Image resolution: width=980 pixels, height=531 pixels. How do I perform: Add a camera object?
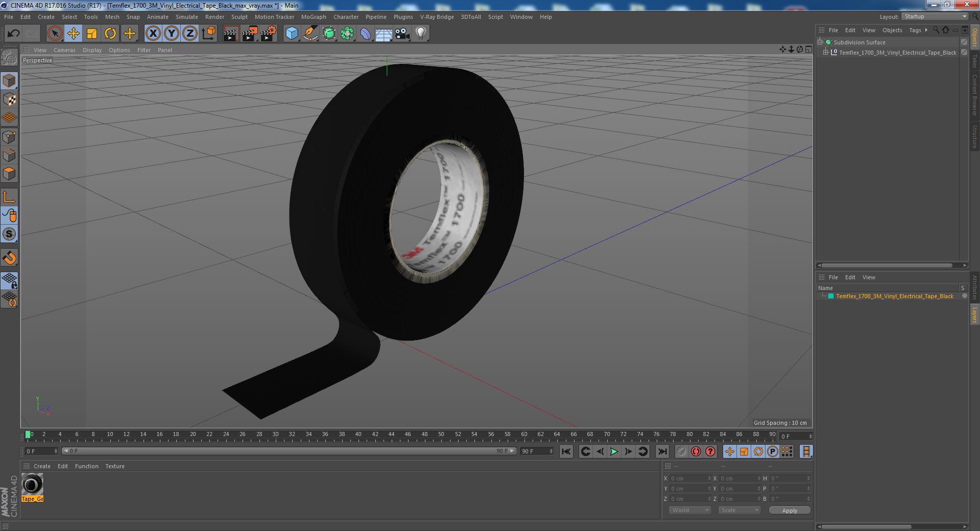(402, 34)
